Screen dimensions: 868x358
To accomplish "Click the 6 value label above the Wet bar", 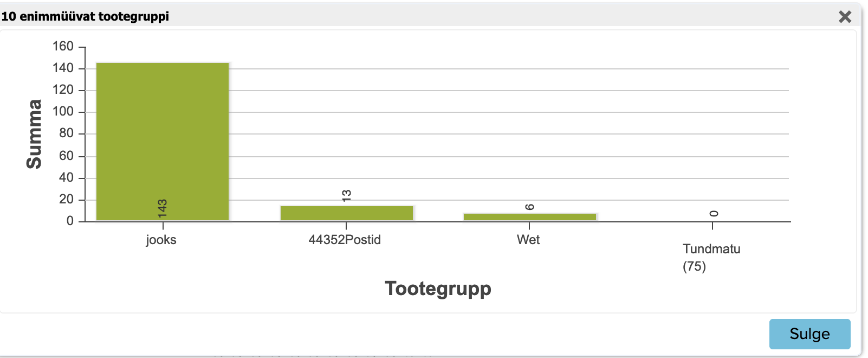I will [530, 207].
